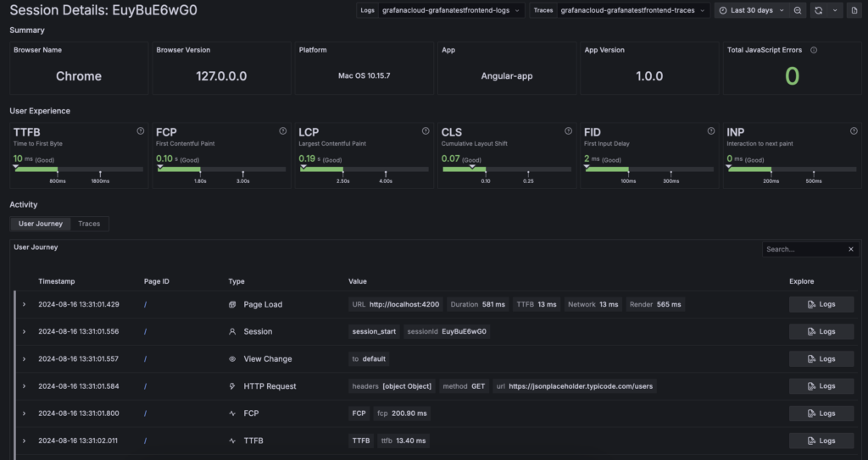Switch to the Traces tab

pos(89,224)
